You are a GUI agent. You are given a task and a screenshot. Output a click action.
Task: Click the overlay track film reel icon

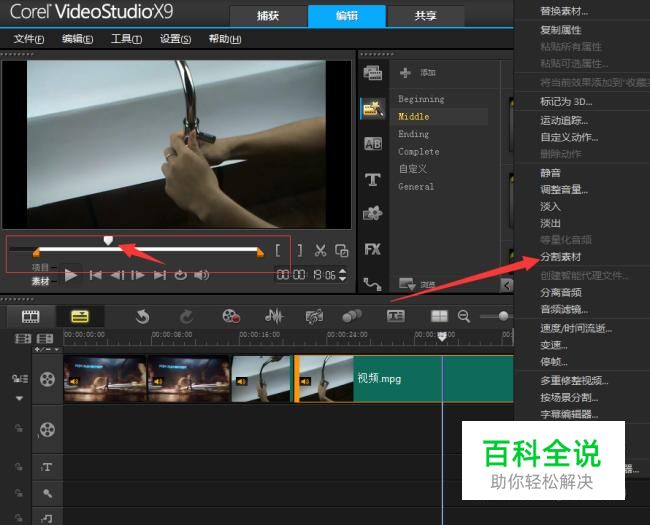(x=47, y=430)
